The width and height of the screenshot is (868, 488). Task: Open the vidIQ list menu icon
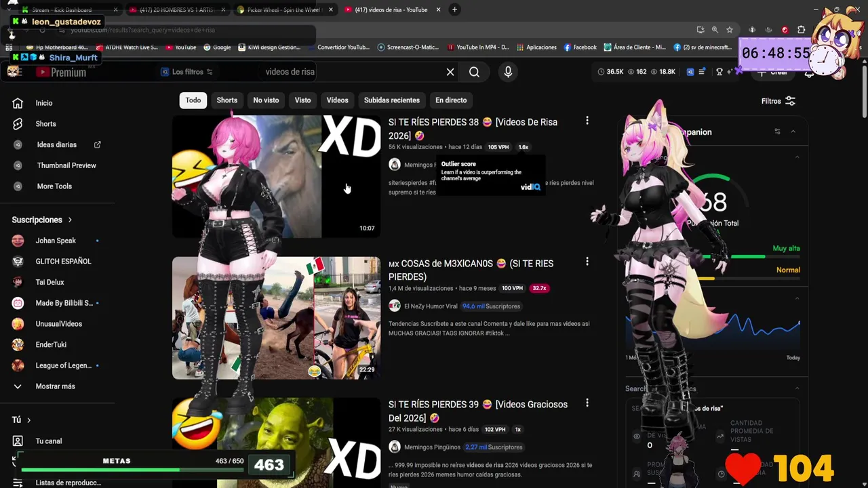(x=702, y=72)
